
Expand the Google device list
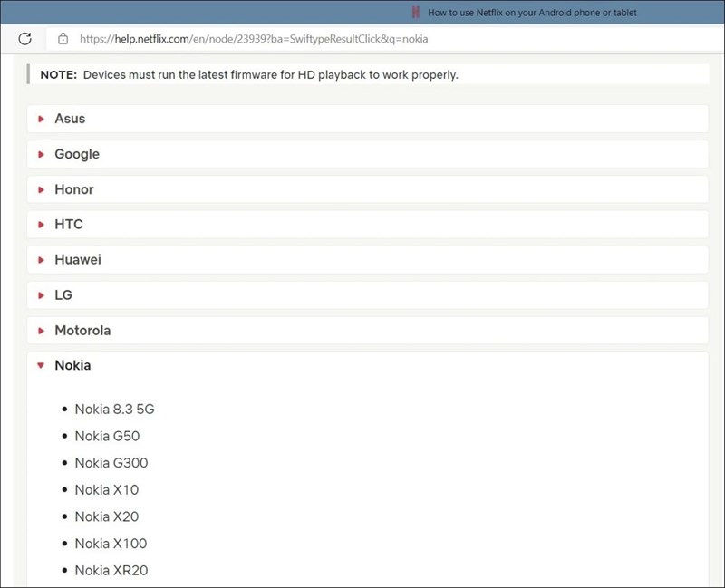pyautogui.click(x=368, y=154)
